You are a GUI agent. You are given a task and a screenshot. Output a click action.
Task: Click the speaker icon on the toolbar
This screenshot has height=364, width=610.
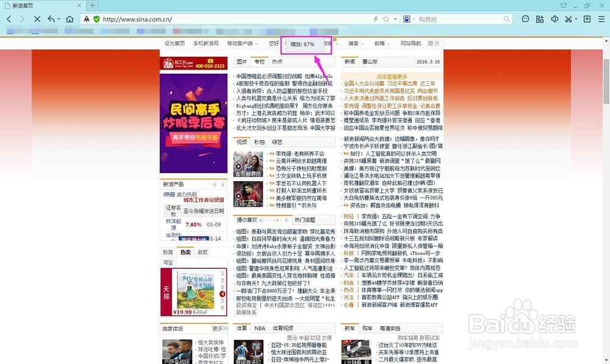click(x=554, y=19)
